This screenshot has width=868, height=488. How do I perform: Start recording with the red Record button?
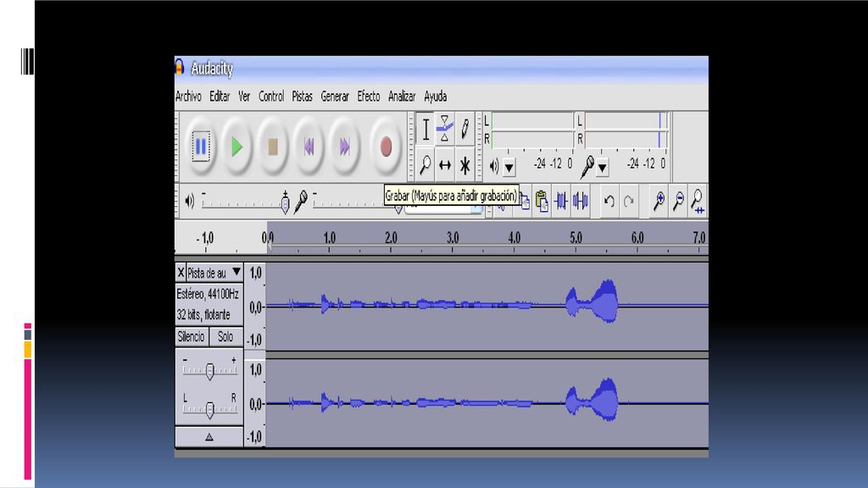pos(386,147)
